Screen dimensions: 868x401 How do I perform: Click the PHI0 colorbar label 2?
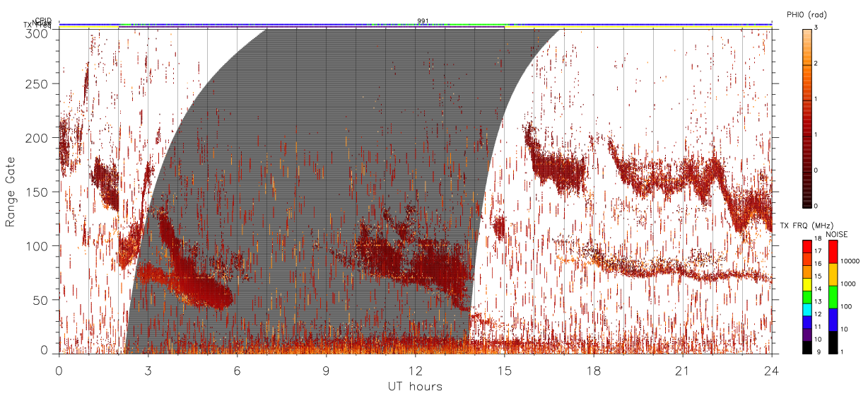tap(816, 64)
